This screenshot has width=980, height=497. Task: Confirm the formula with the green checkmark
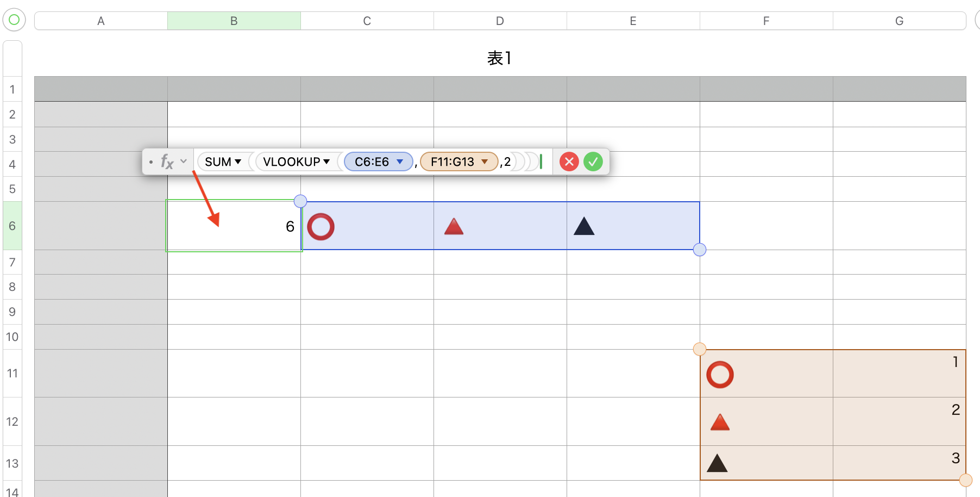(x=593, y=161)
